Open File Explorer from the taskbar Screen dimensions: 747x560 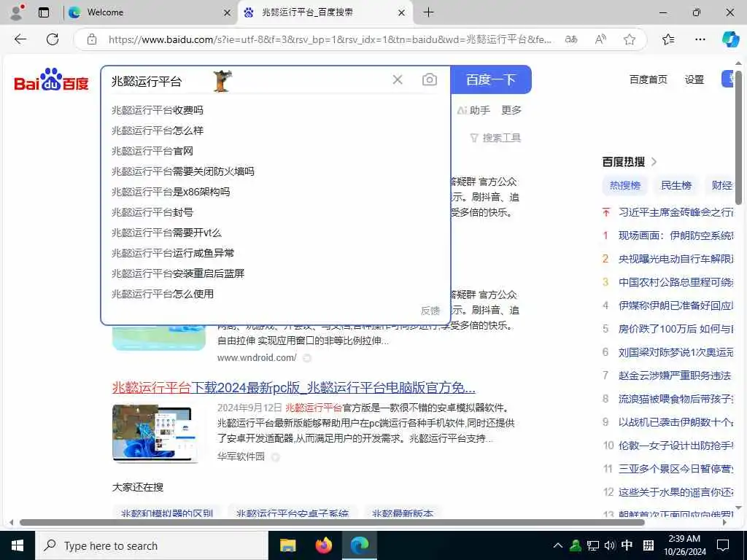[287, 545]
